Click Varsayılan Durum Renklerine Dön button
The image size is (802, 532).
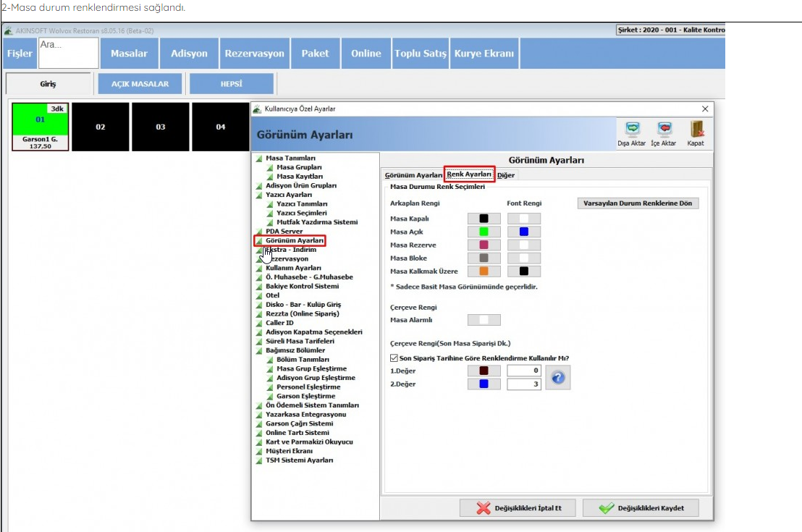(638, 203)
